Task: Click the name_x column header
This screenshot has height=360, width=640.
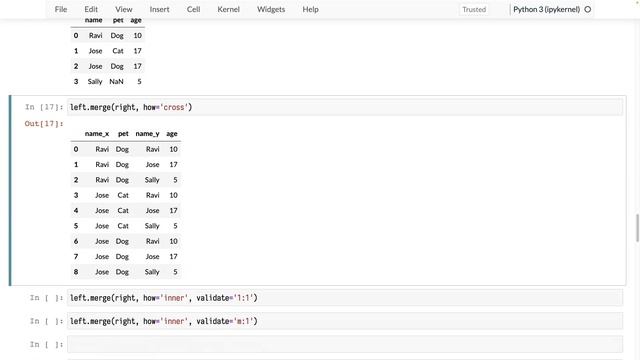Action: click(x=97, y=133)
